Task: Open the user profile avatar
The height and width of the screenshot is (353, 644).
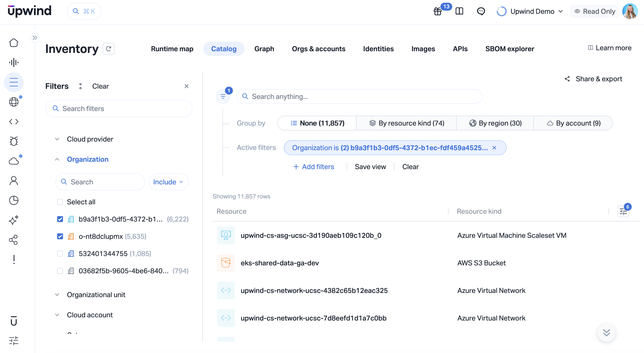Action: pyautogui.click(x=630, y=11)
